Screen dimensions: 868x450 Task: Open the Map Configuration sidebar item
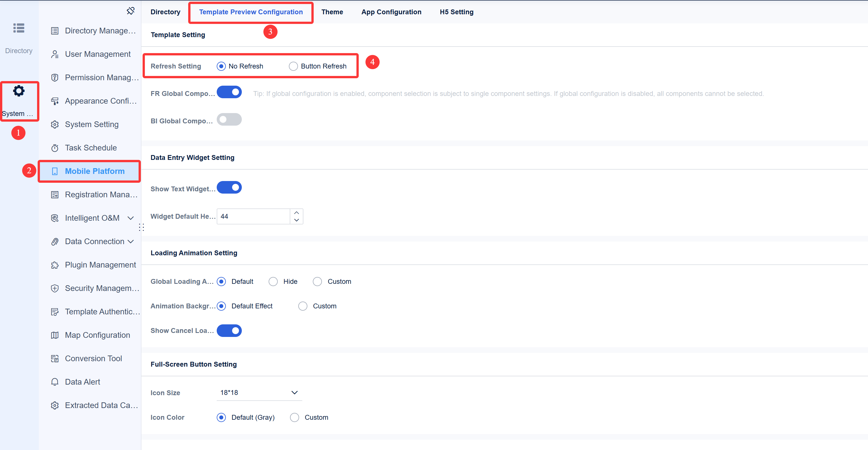tap(97, 335)
